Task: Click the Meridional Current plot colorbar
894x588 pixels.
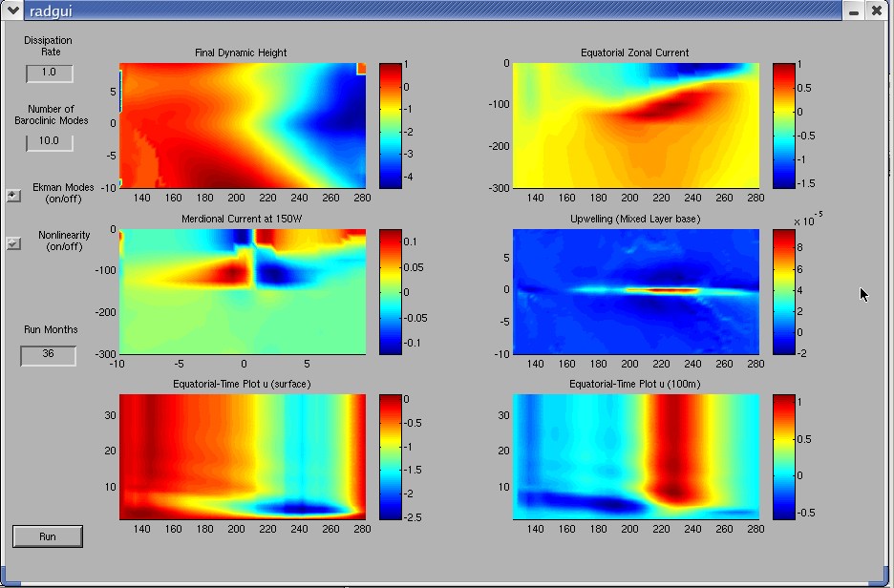Action: [x=391, y=291]
